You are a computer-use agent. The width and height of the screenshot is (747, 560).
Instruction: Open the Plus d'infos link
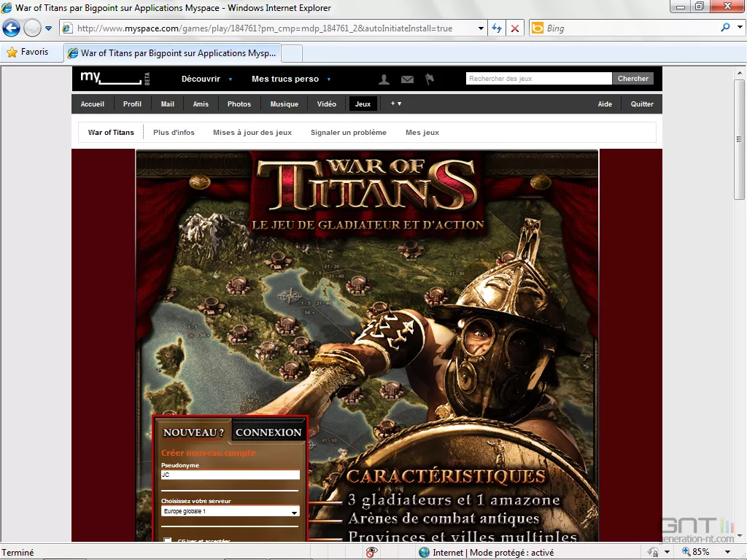click(x=174, y=133)
